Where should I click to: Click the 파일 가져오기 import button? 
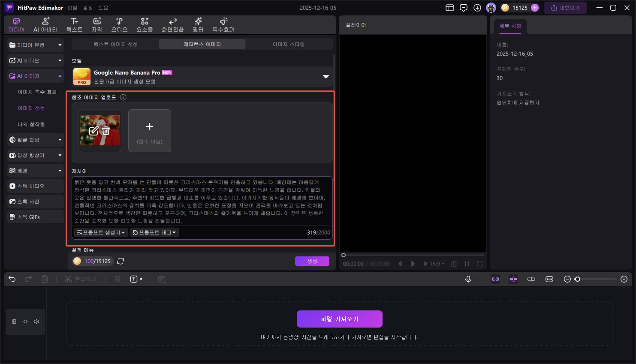click(339, 319)
